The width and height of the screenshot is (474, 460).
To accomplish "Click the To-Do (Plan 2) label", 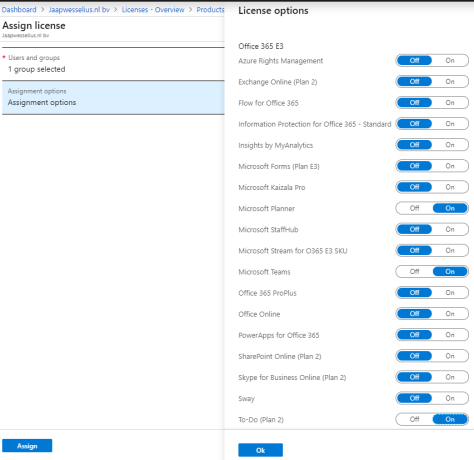I will tap(261, 420).
